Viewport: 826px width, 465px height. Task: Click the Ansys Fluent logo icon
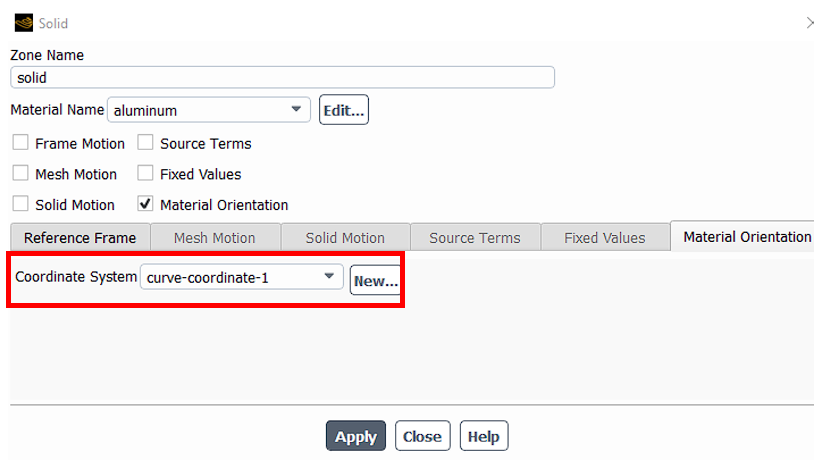[x=24, y=22]
